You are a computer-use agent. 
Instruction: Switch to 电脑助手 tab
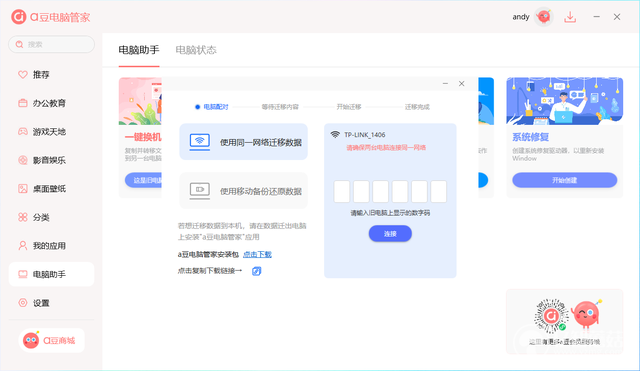pyautogui.click(x=139, y=50)
